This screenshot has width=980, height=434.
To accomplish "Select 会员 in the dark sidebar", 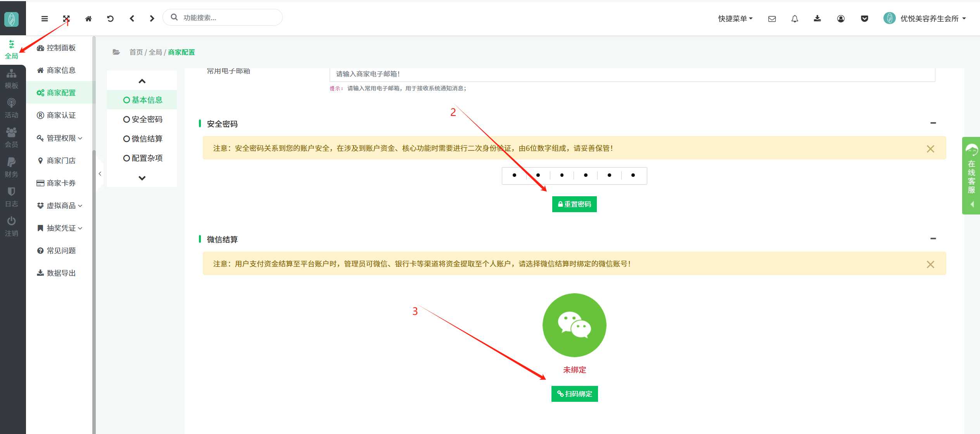I will (11, 138).
